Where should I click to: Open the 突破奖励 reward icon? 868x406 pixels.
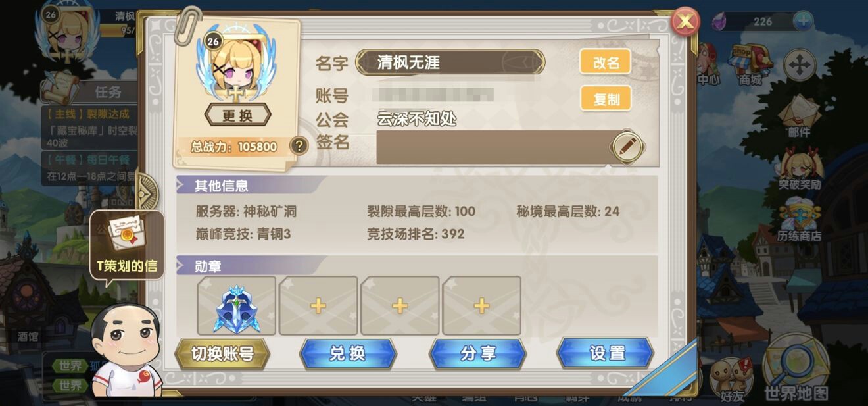799,170
